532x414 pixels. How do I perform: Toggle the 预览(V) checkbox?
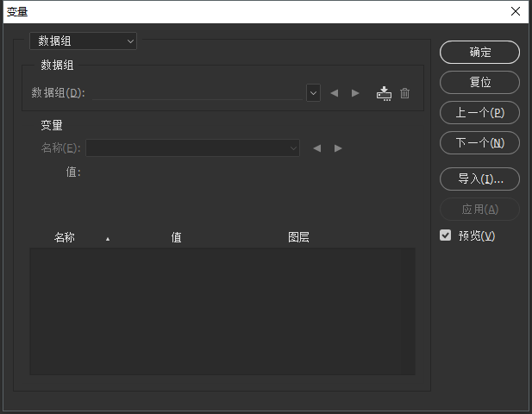(x=445, y=235)
